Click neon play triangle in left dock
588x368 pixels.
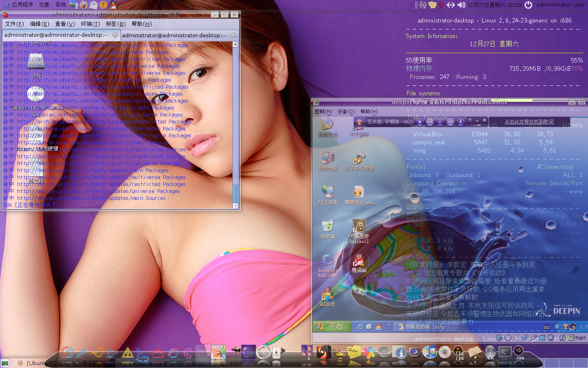112,352
